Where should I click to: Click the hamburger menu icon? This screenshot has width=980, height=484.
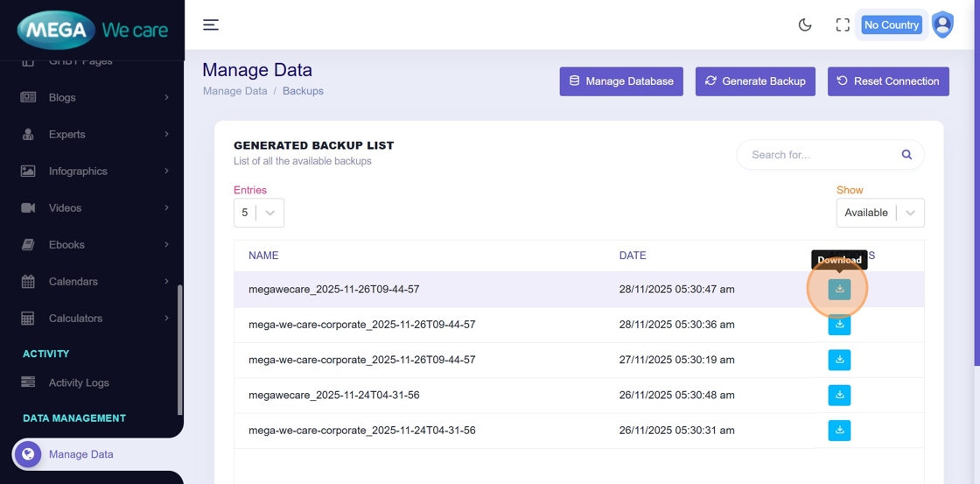tap(211, 25)
